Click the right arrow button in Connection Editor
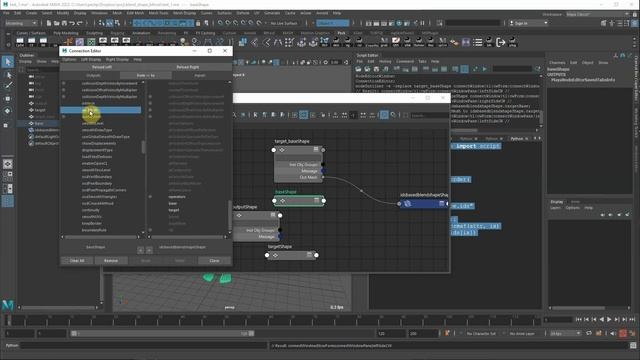The image size is (640, 360). click(x=149, y=250)
